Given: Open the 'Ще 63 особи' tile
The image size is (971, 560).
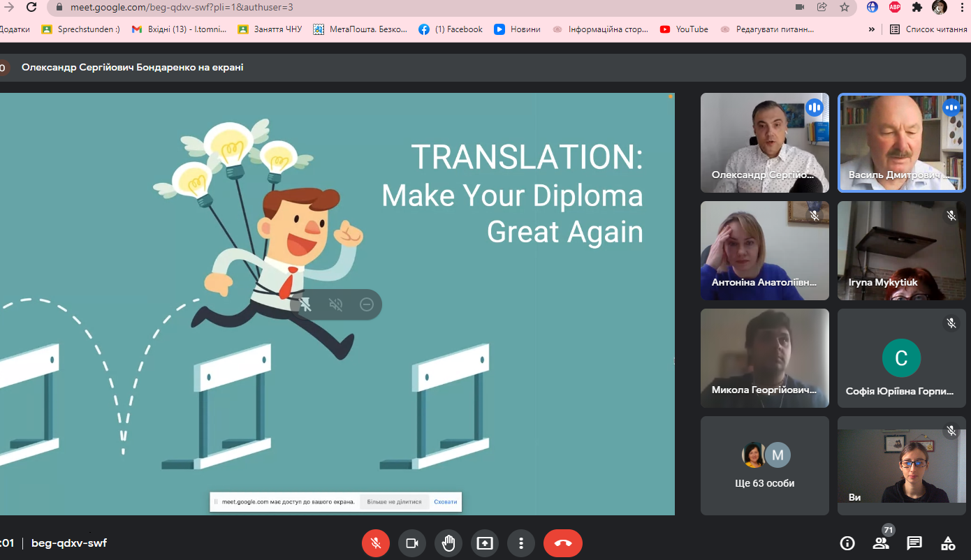Looking at the screenshot, I should tap(765, 466).
